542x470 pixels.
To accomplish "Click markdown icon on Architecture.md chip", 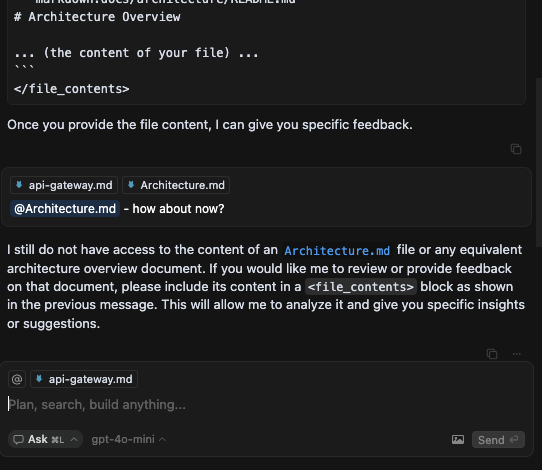I will coord(131,185).
